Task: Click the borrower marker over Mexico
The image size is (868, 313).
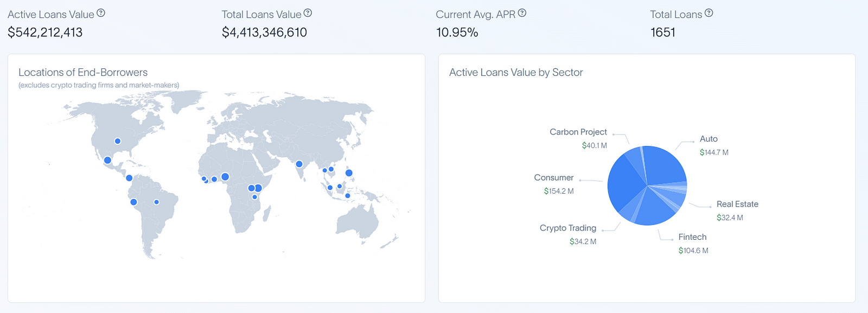Action: [x=107, y=160]
